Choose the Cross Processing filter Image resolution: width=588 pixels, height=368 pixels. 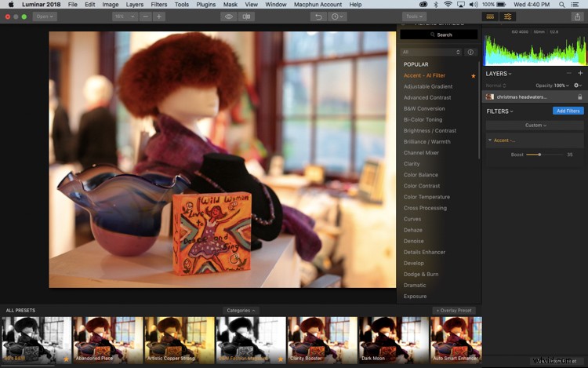425,208
